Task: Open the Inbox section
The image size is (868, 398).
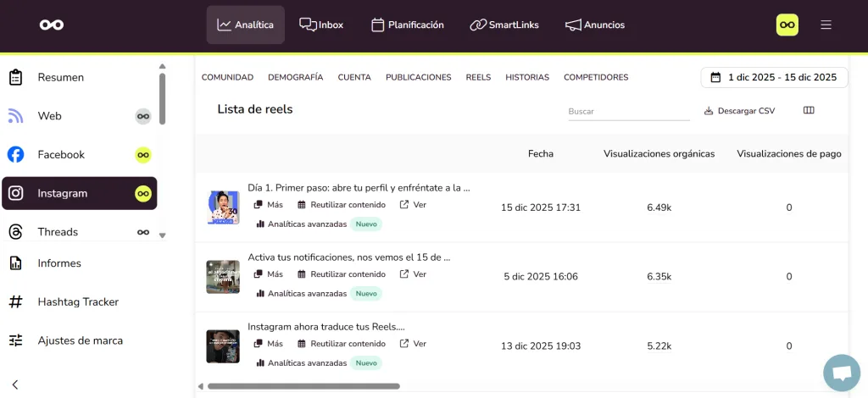Action: [x=321, y=25]
